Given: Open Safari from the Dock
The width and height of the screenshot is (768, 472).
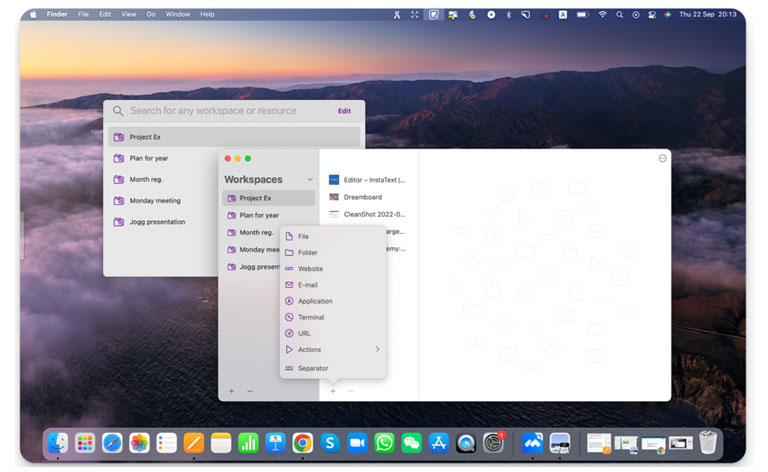Looking at the screenshot, I should tap(112, 443).
